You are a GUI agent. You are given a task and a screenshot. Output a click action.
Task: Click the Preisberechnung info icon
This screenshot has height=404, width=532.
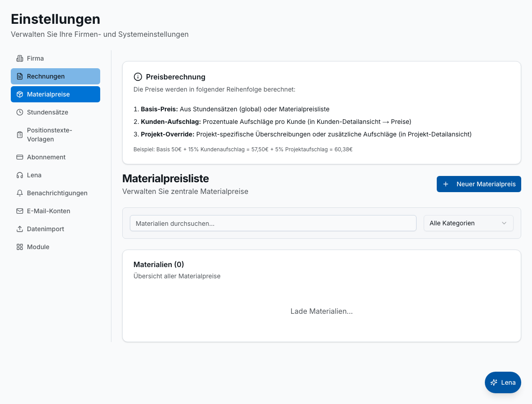pyautogui.click(x=138, y=77)
